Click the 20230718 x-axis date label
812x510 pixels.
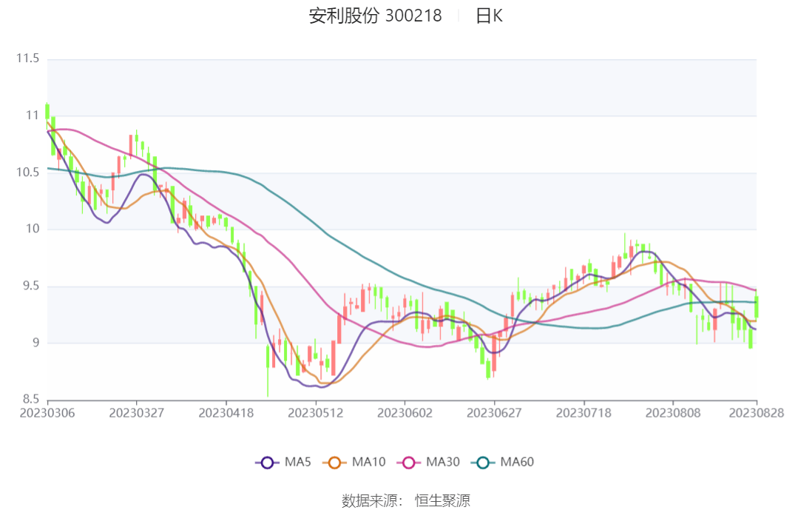point(583,413)
